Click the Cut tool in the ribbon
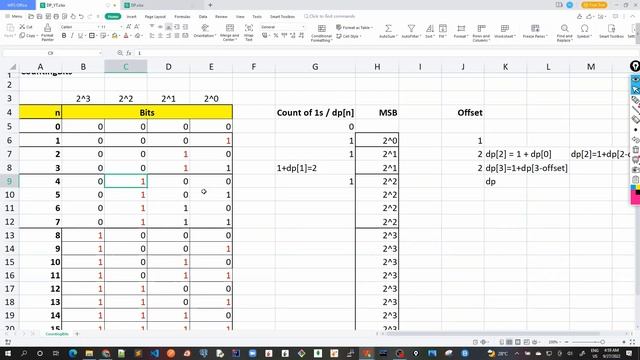This screenshot has height=360, width=640. point(26,27)
